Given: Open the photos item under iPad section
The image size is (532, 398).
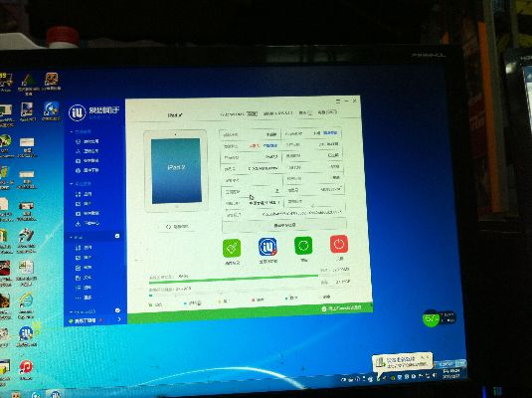Looking at the screenshot, I should point(84,258).
